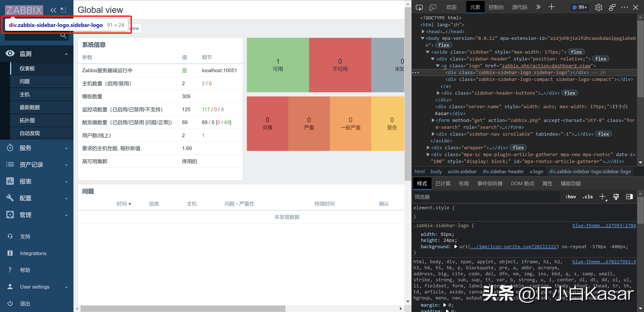Screen dimensions: 644x312
Task: Open 主机 in the sidebar
Action: pos(42,94)
